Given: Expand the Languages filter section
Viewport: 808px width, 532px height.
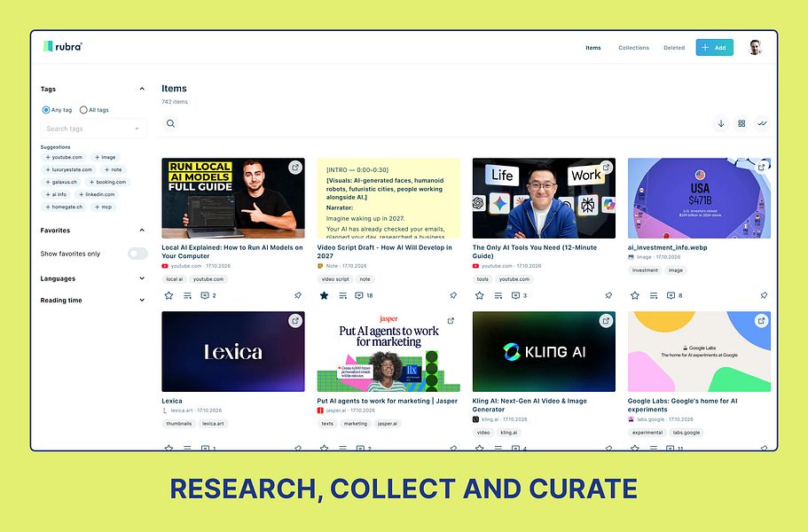Looking at the screenshot, I should coord(93,278).
